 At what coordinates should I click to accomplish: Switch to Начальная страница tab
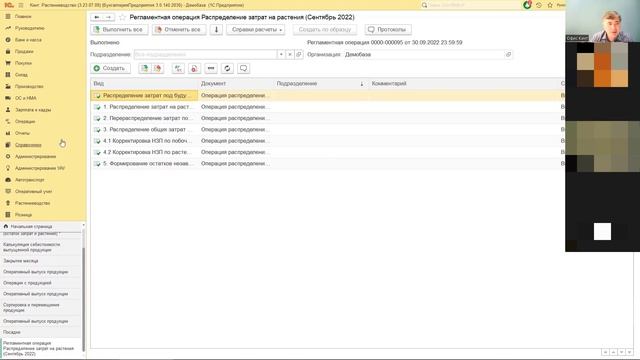tap(41, 226)
